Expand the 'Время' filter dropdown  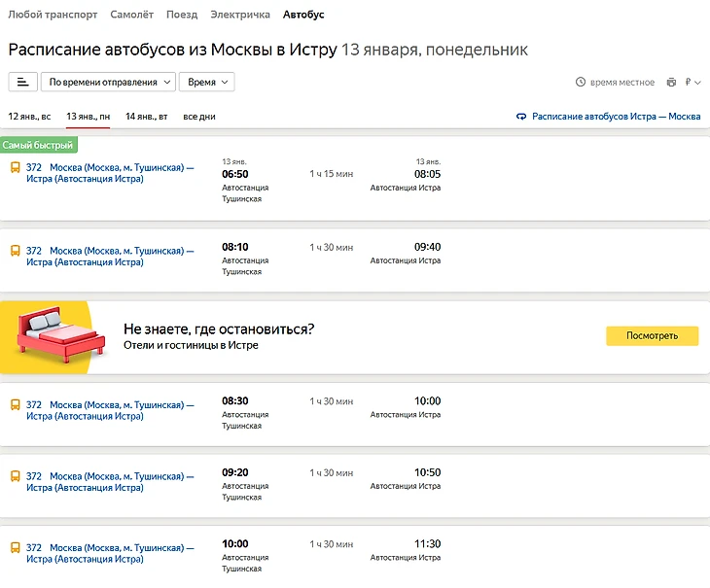pos(206,83)
